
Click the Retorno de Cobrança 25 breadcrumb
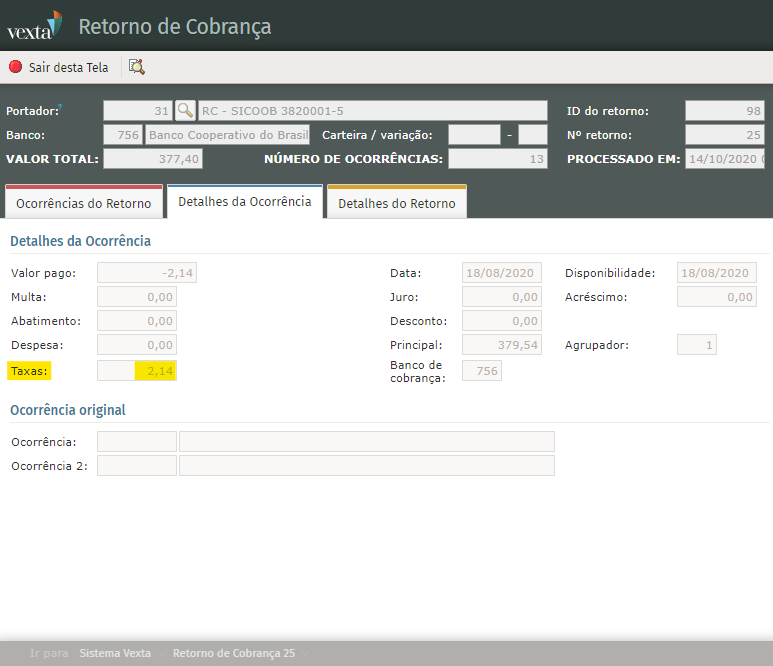click(233, 653)
